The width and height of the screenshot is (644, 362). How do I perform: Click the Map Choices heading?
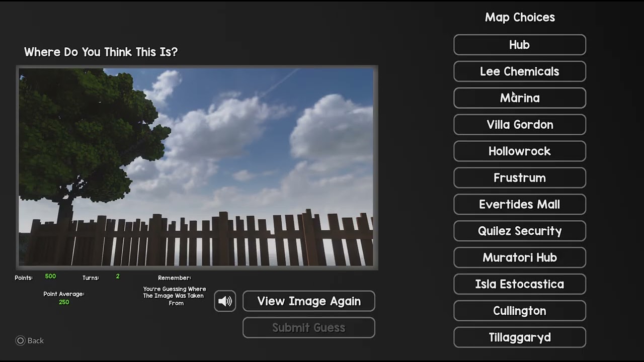click(520, 18)
